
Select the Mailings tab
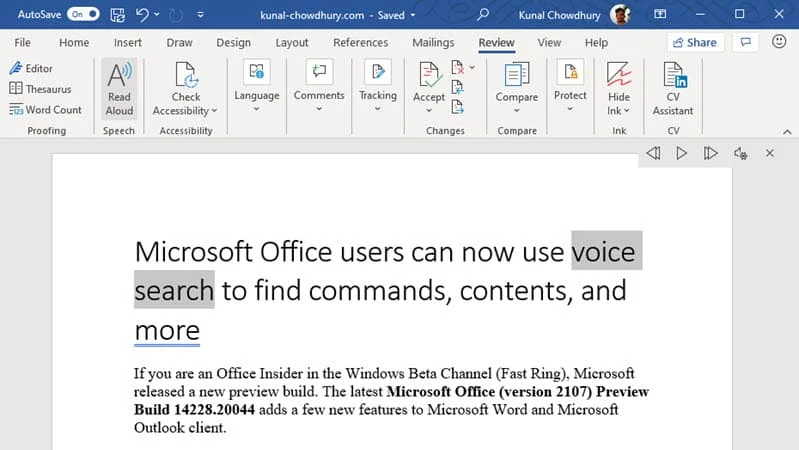pos(433,43)
